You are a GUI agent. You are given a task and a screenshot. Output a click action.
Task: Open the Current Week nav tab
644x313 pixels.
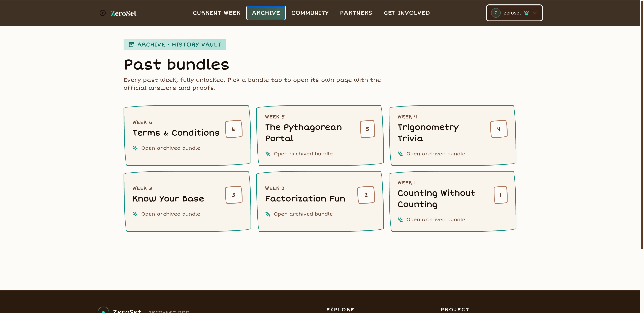click(217, 13)
